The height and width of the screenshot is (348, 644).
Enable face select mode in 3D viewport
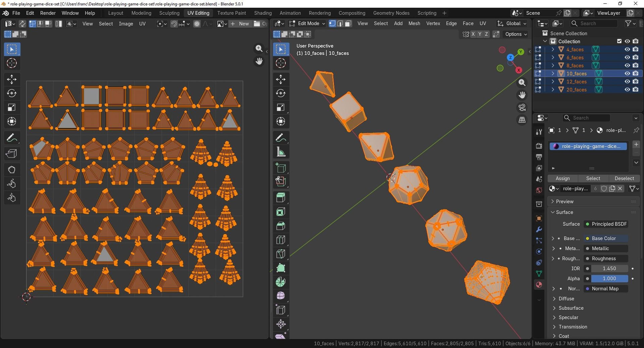[x=348, y=23]
